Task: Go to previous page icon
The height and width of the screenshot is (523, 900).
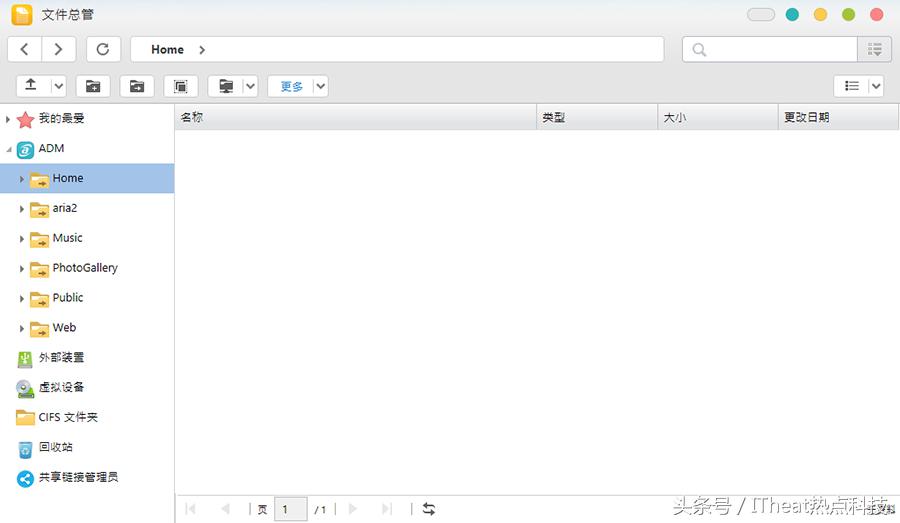Action: pos(225,509)
